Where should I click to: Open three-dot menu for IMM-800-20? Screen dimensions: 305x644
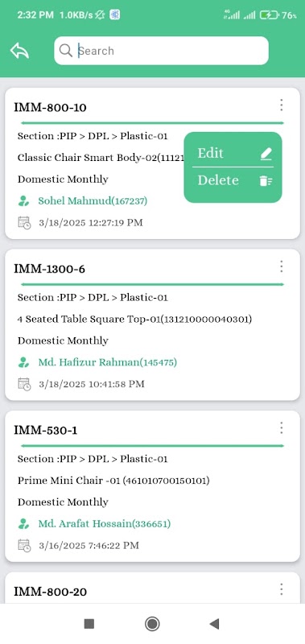[281, 589]
